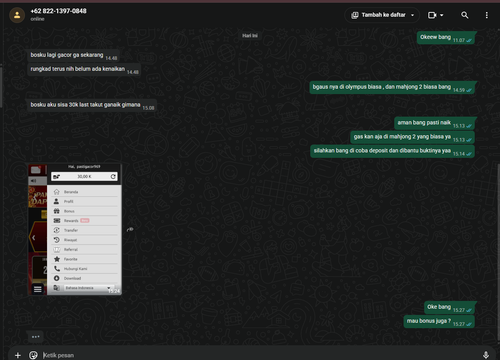Open contact avatar for +62 822-1397-0848
The width and height of the screenshot is (500, 360).
pyautogui.click(x=17, y=15)
